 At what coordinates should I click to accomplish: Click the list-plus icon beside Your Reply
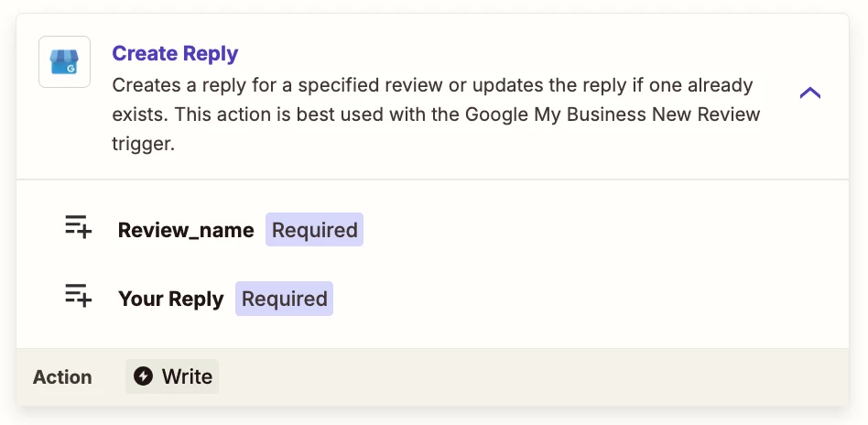coord(78,295)
